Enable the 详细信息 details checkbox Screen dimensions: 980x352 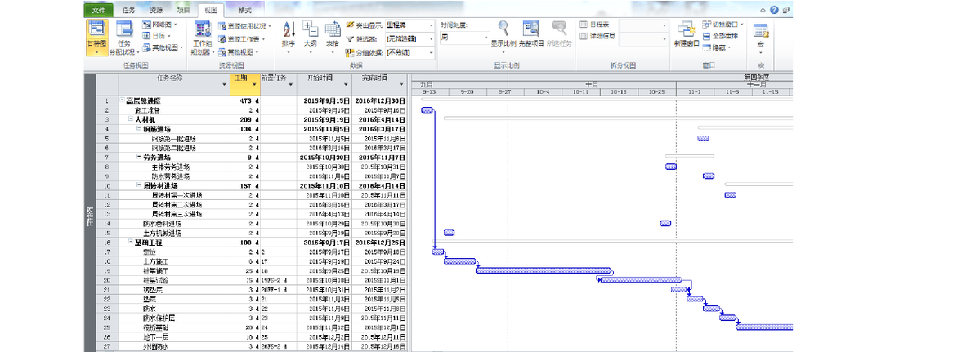click(583, 36)
